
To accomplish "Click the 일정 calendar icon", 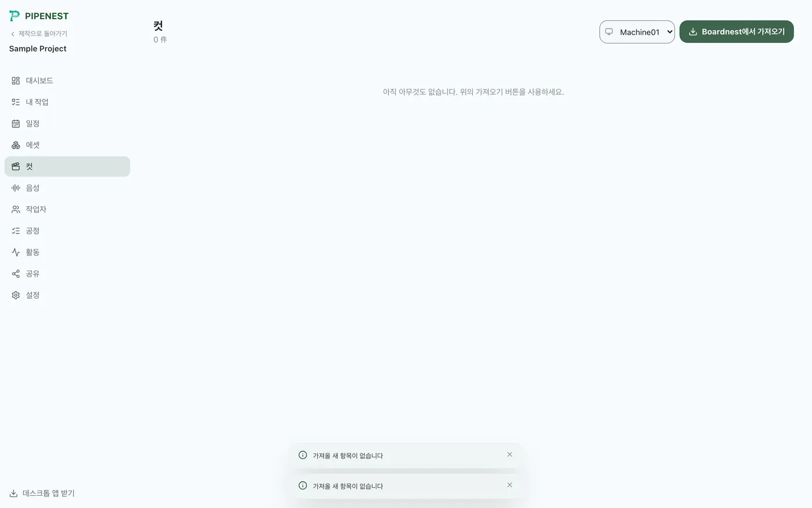I will pos(16,124).
